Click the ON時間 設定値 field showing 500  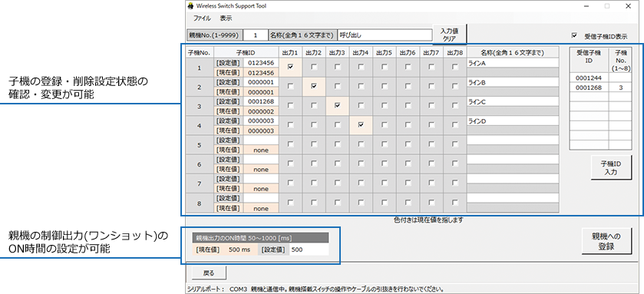[x=309, y=249]
